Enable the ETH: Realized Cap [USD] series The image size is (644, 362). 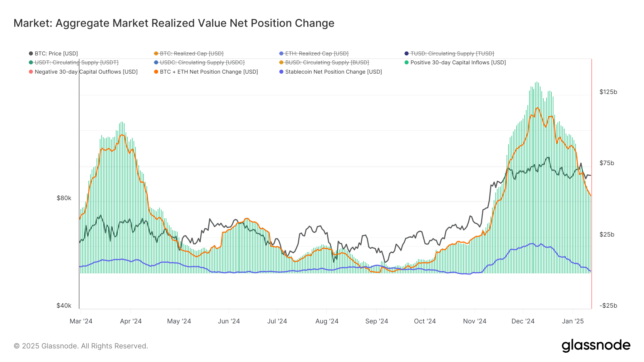point(314,54)
